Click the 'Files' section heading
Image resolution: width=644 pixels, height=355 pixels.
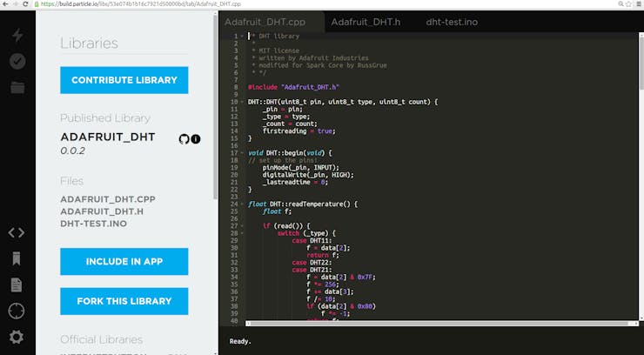tap(72, 181)
